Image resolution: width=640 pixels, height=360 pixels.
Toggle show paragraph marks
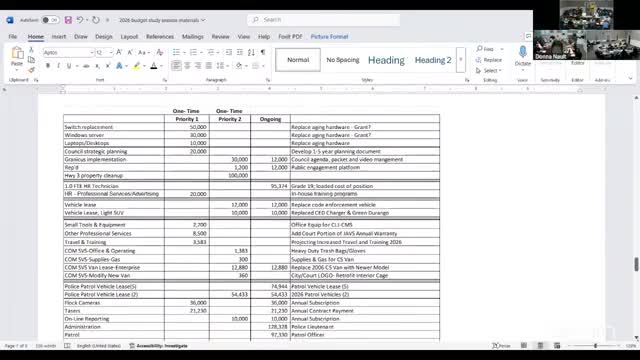coord(263,52)
